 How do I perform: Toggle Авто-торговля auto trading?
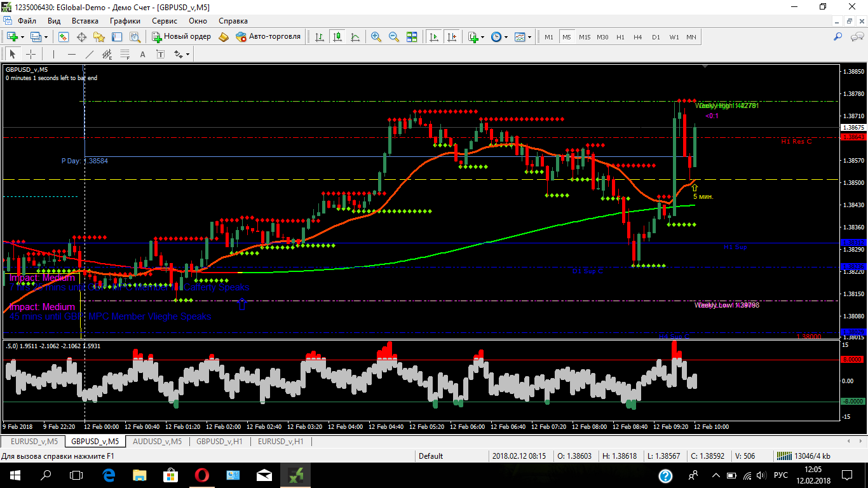click(x=268, y=37)
